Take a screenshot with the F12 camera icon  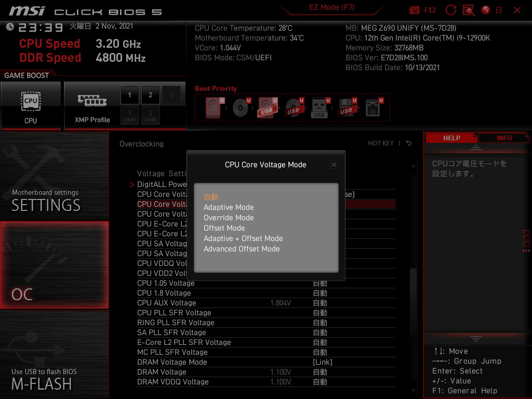pyautogui.click(x=414, y=10)
